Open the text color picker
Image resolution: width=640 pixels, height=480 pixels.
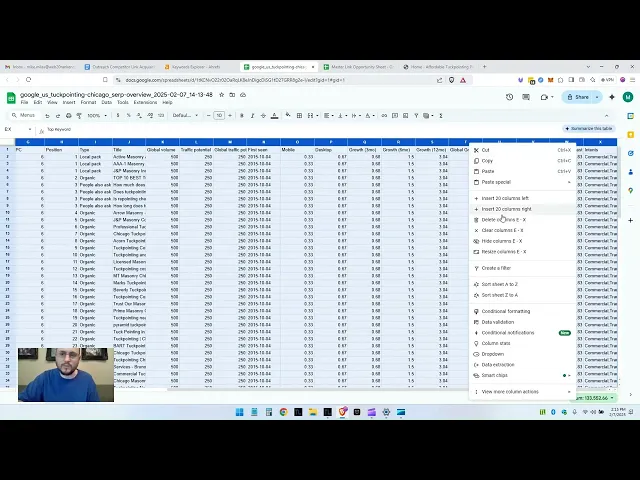click(x=274, y=116)
